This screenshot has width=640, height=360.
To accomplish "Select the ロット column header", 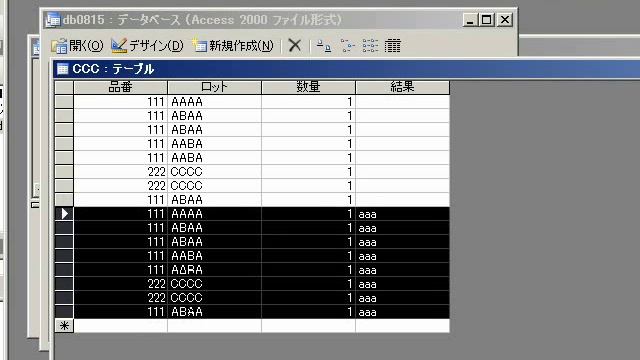I will (x=214, y=87).
